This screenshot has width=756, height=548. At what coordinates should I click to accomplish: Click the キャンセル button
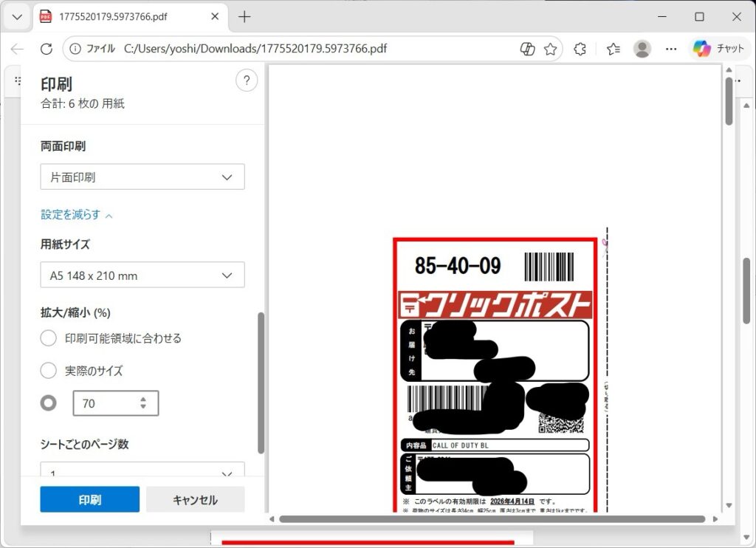(x=195, y=500)
